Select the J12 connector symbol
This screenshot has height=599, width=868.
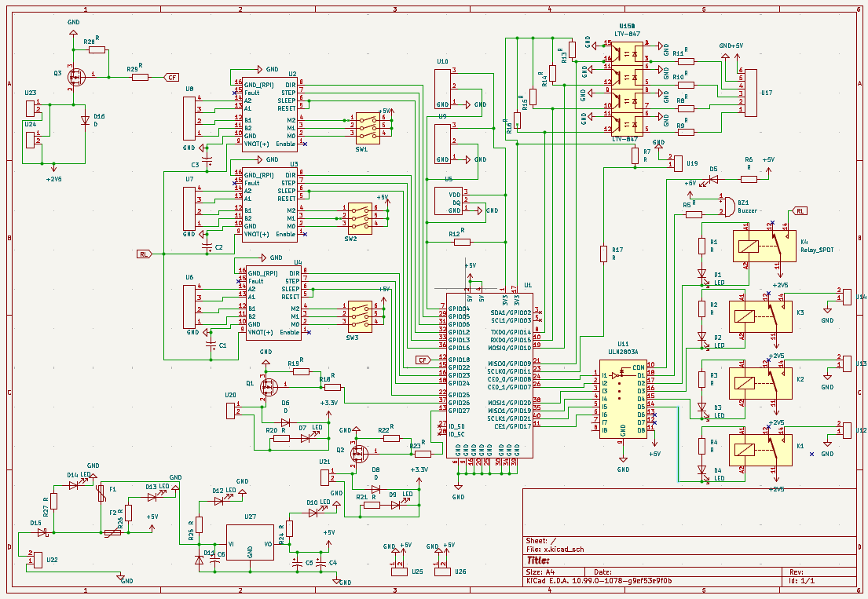847,430
